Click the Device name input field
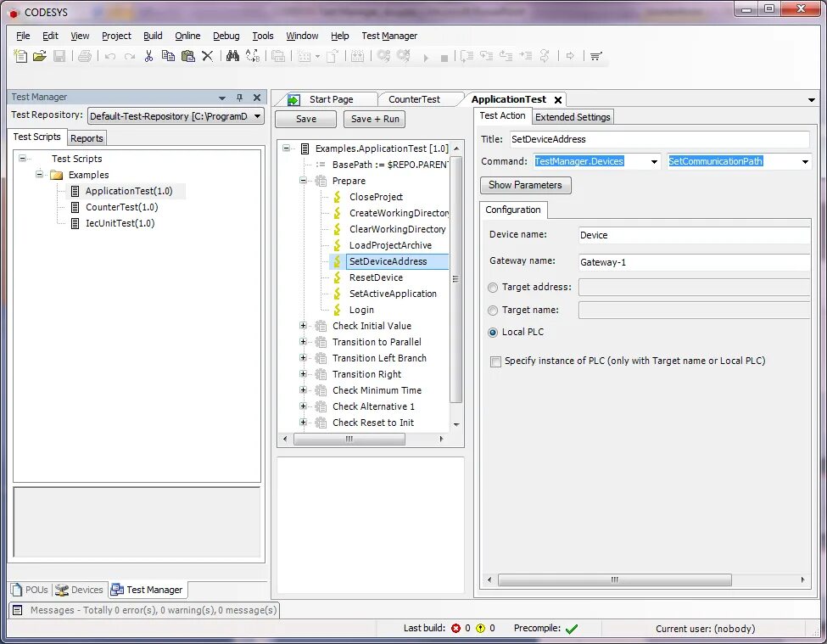The height and width of the screenshot is (644, 827). point(694,235)
